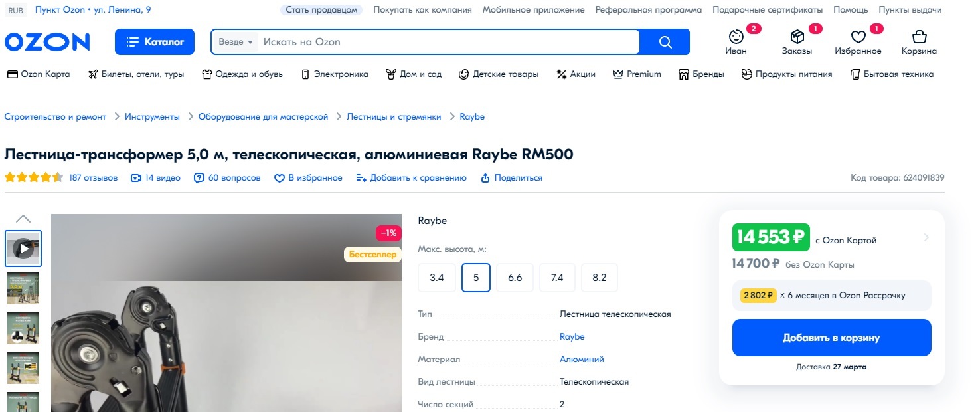Click the Raybe brand name above options
The width and height of the screenshot is (980, 412).
click(x=433, y=221)
